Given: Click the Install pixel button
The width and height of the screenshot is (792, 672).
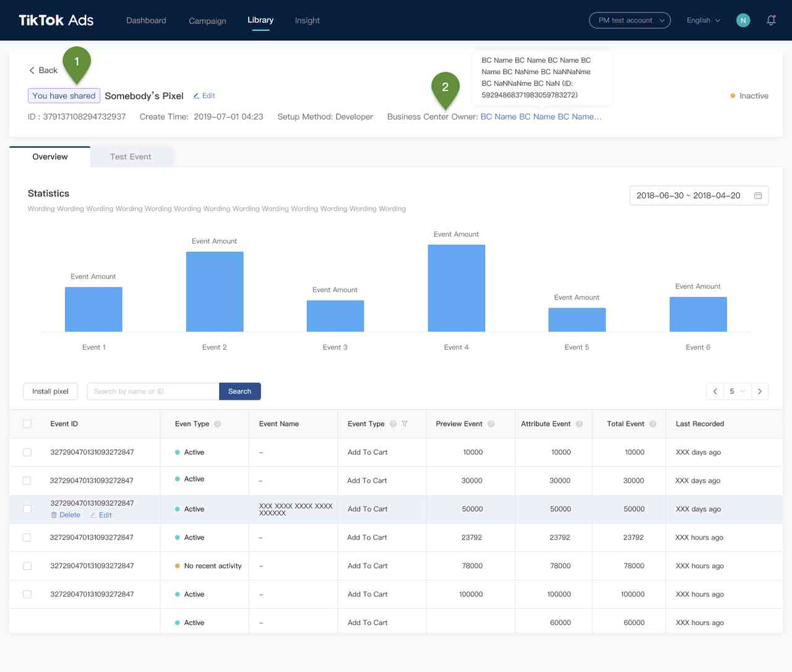Looking at the screenshot, I should click(x=50, y=391).
